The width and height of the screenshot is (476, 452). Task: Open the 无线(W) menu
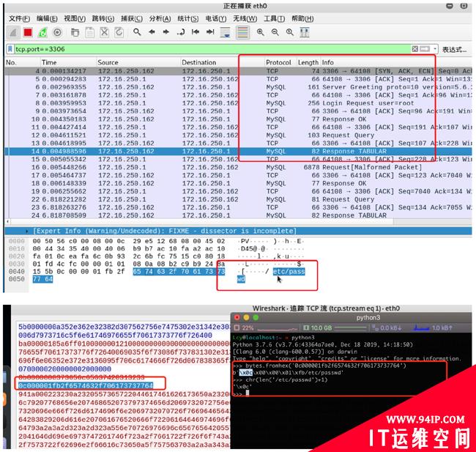pos(245,18)
